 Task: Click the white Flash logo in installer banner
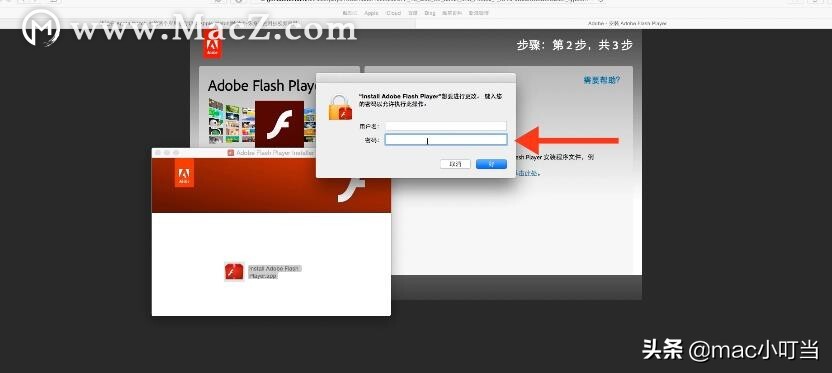coord(352,189)
